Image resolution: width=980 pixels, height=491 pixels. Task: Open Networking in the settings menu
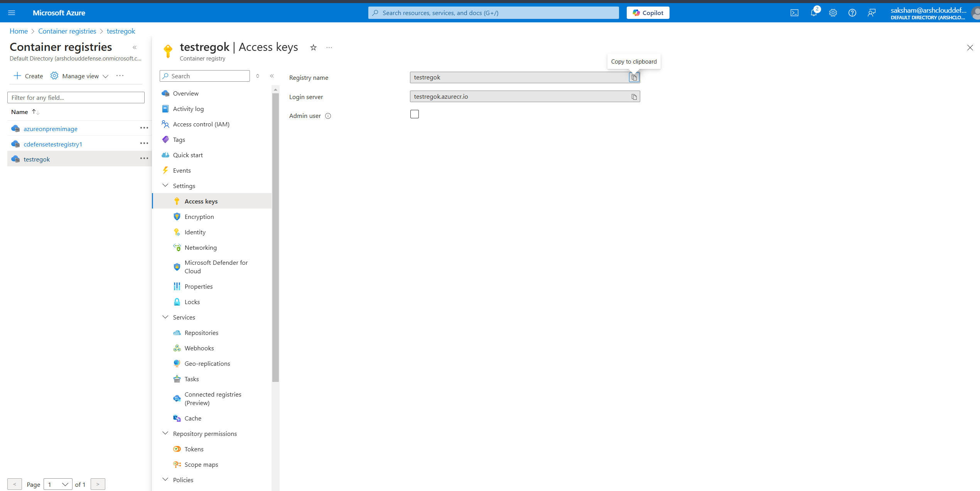(x=201, y=247)
